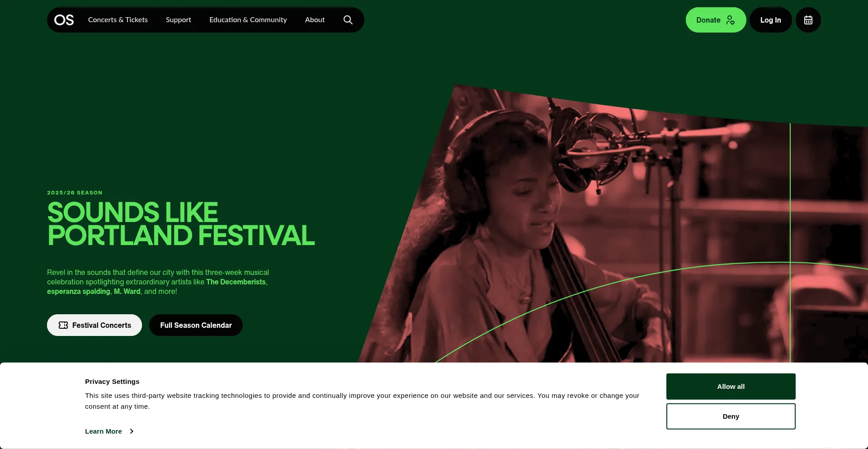Open the Concerts & Tickets menu
The width and height of the screenshot is (868, 449).
click(118, 20)
